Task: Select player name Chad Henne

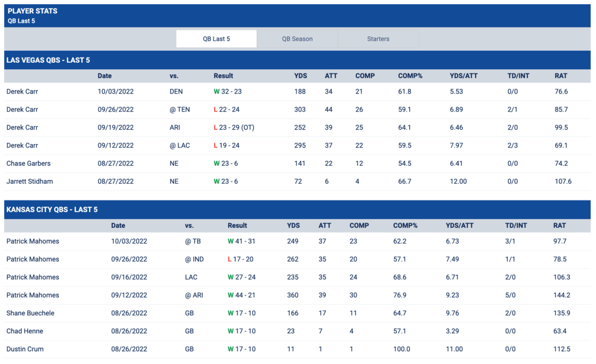Action: (x=24, y=331)
